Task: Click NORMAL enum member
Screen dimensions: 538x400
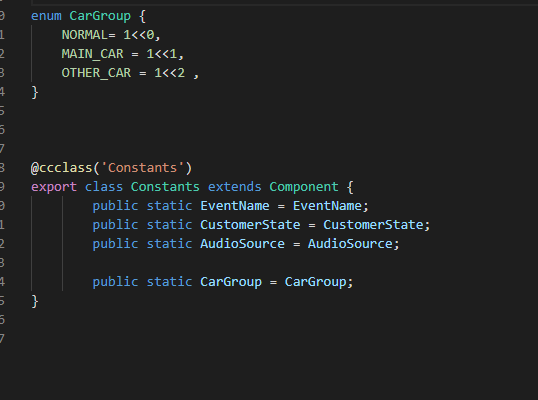Action: [84, 35]
